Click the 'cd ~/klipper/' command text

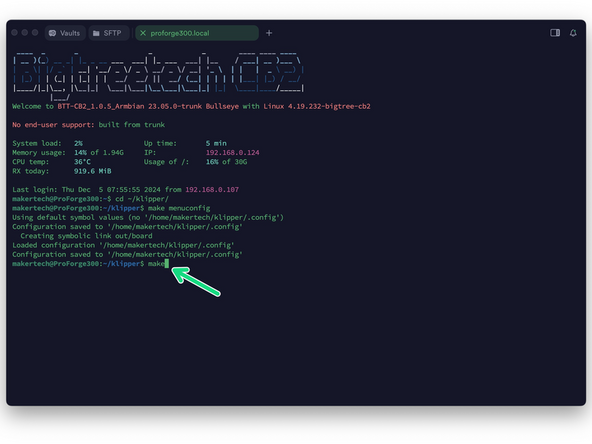click(142, 199)
